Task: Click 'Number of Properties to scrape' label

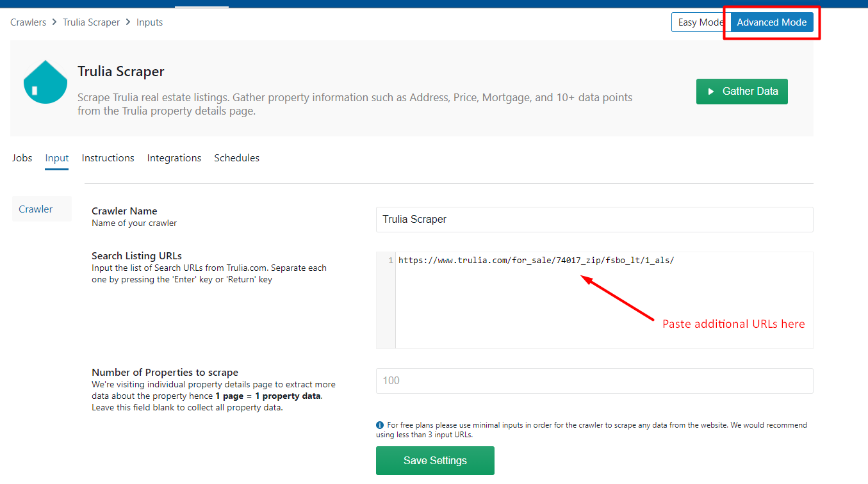Action: click(x=165, y=373)
